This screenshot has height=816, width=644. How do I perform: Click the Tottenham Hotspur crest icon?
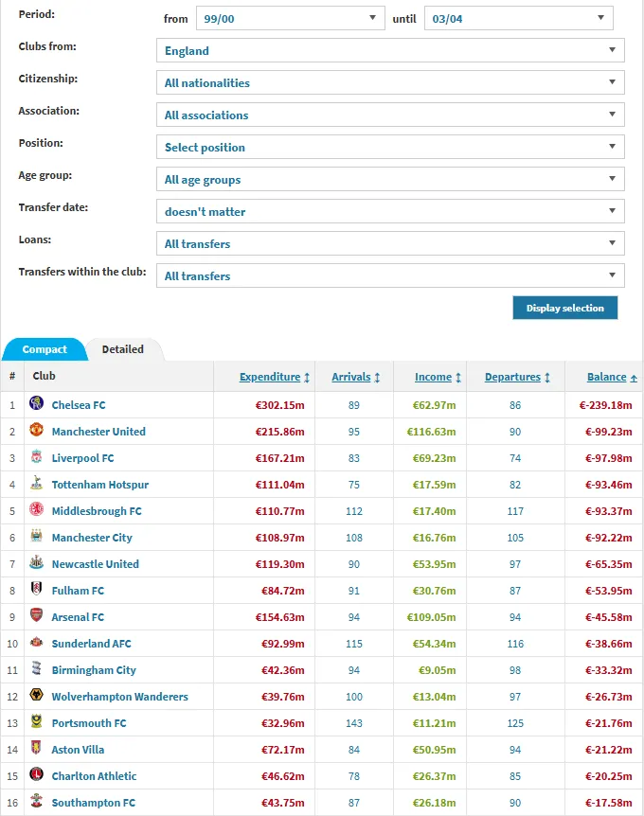36,484
